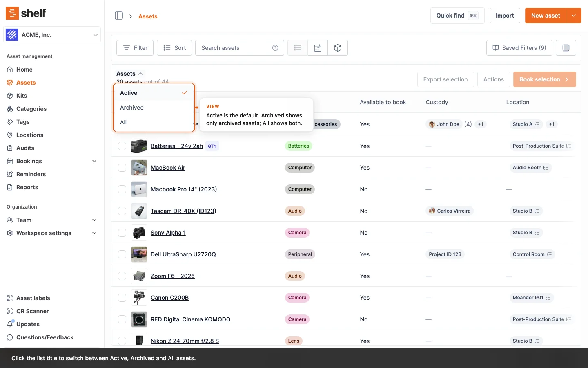Switch to list view icon
This screenshot has width=588, height=368.
(298, 48)
